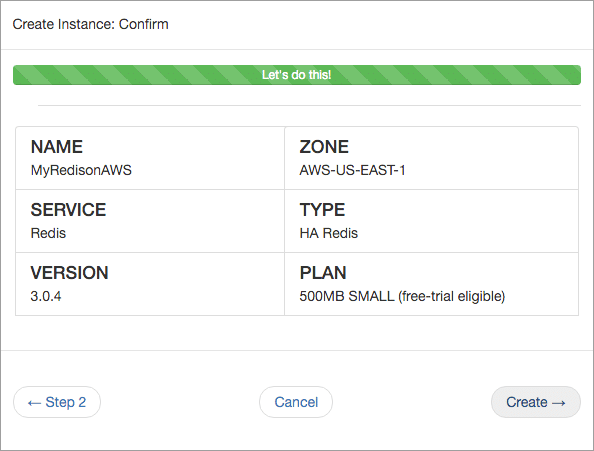This screenshot has width=594, height=451.
Task: Select the TYPE heading
Action: pyautogui.click(x=322, y=210)
